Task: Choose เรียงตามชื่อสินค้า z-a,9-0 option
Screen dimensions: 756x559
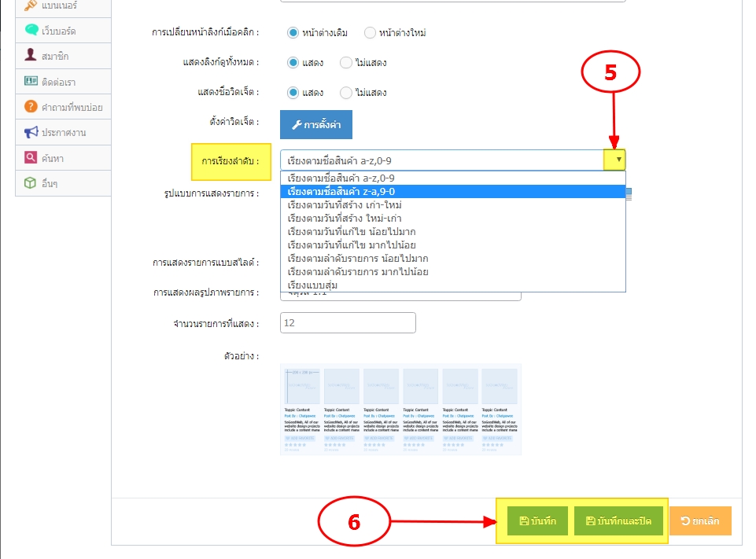Action: 452,192
